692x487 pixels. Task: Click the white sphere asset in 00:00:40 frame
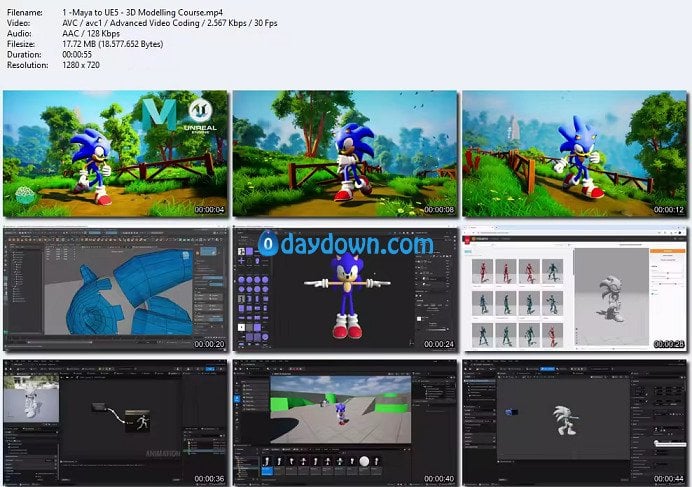tap(364, 461)
